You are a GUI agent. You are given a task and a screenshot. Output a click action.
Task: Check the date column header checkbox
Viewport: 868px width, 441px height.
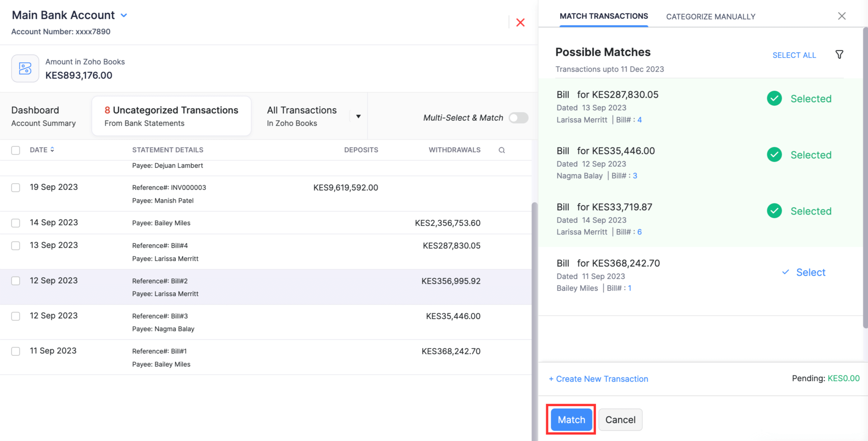point(16,150)
